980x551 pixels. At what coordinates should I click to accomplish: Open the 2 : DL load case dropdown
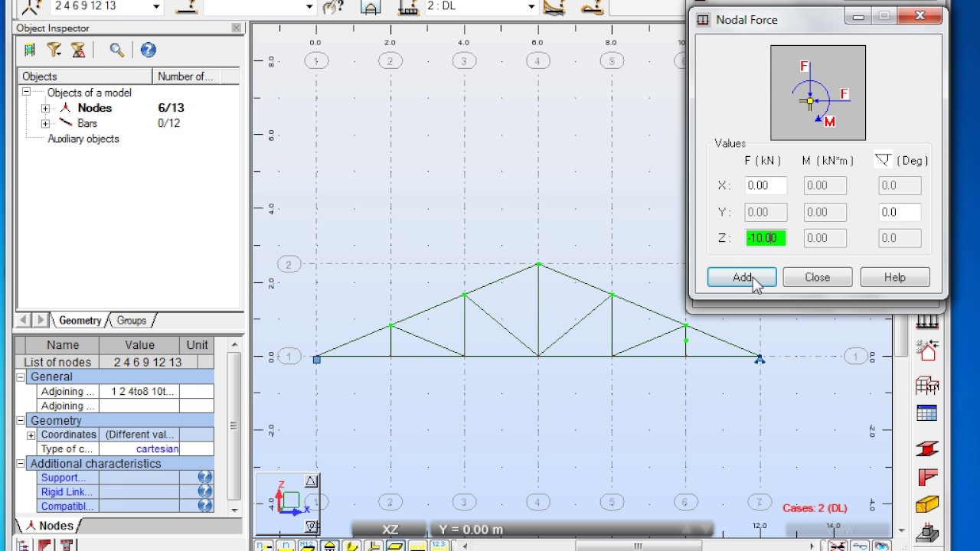(531, 7)
